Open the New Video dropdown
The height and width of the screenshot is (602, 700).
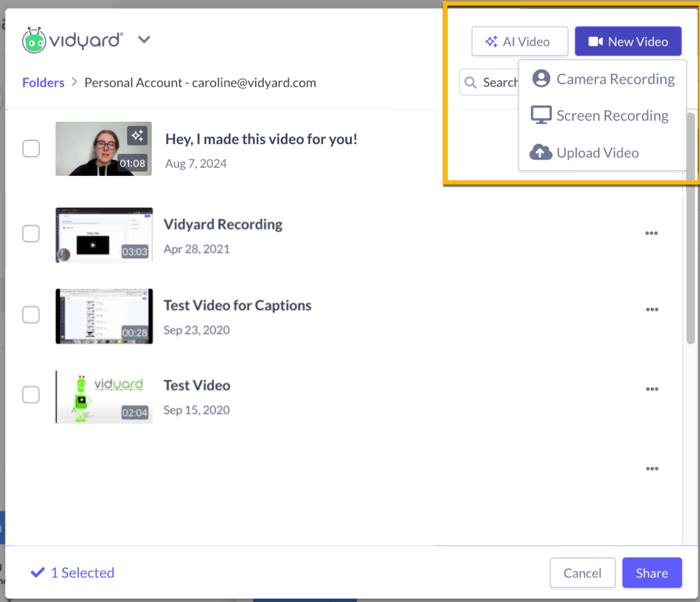[628, 41]
